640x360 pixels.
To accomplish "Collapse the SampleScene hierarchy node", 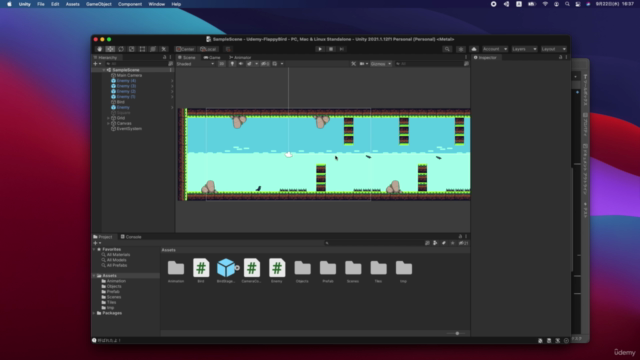I will [x=104, y=70].
